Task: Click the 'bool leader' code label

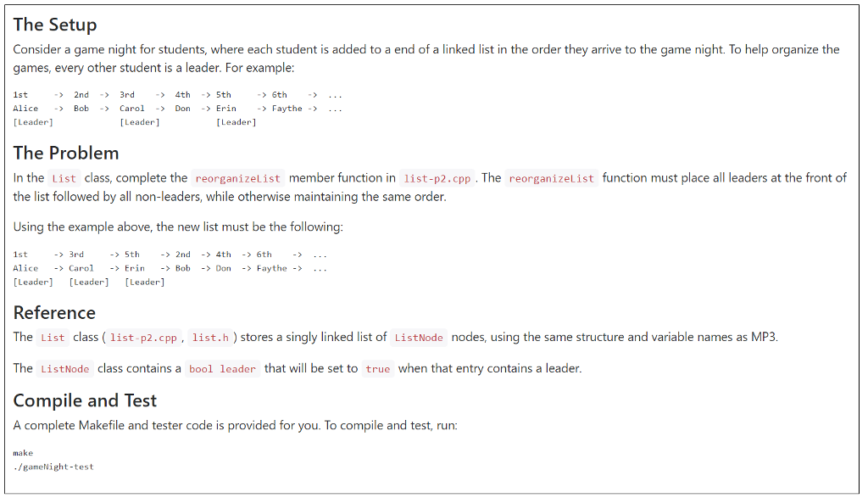Action: [223, 369]
